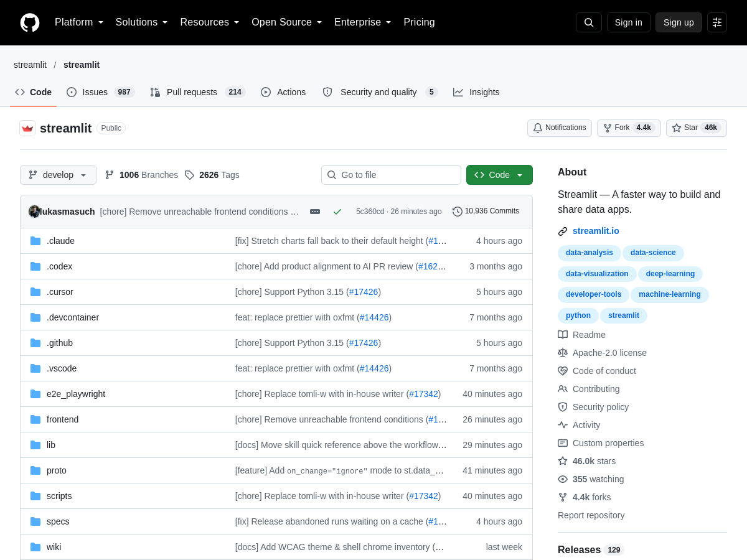Viewport: 747px width, 560px height.
Task: Click the Readme book icon
Action: click(x=563, y=335)
